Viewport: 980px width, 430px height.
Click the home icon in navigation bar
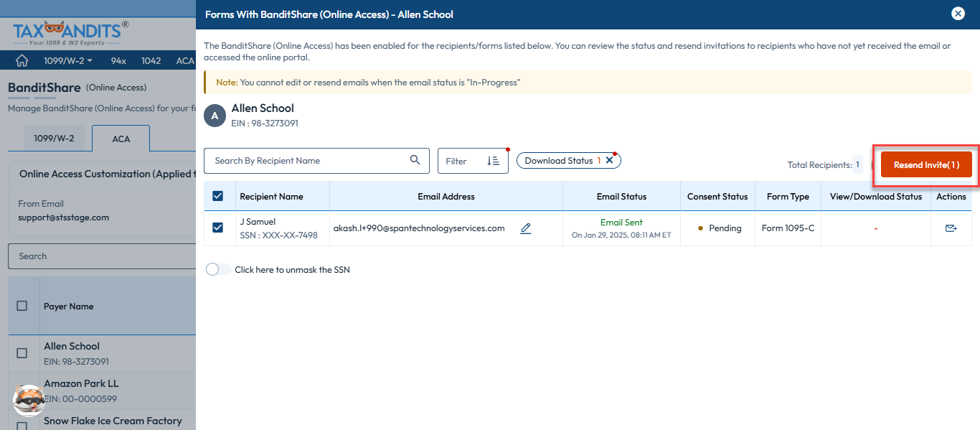tap(22, 60)
